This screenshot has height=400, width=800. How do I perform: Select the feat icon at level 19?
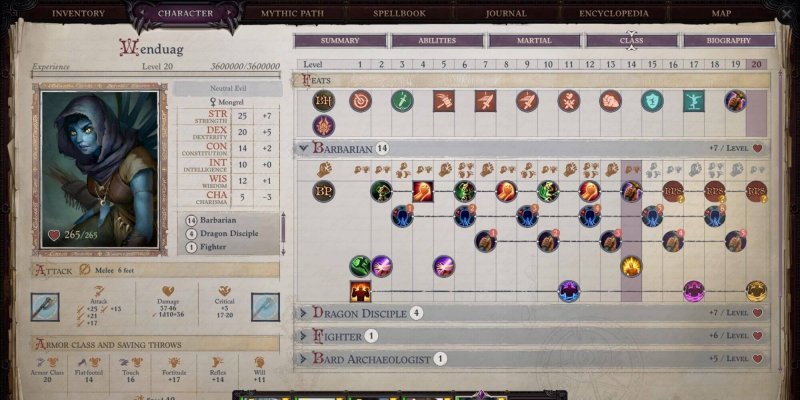tap(735, 101)
